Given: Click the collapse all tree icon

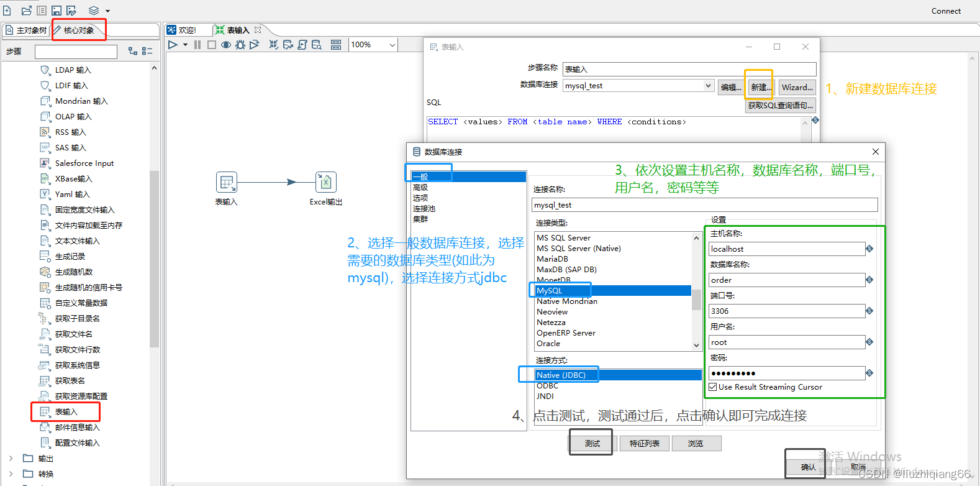Looking at the screenshot, I should [147, 51].
